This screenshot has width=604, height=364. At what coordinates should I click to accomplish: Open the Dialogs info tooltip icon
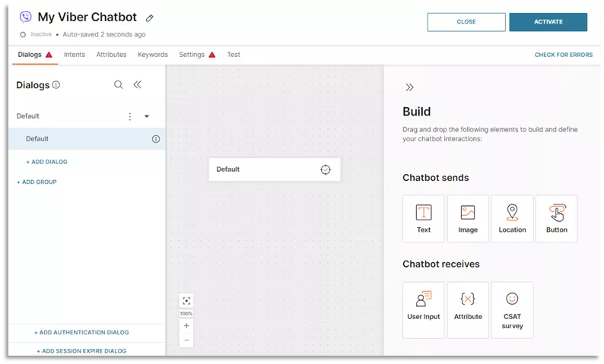click(x=56, y=84)
